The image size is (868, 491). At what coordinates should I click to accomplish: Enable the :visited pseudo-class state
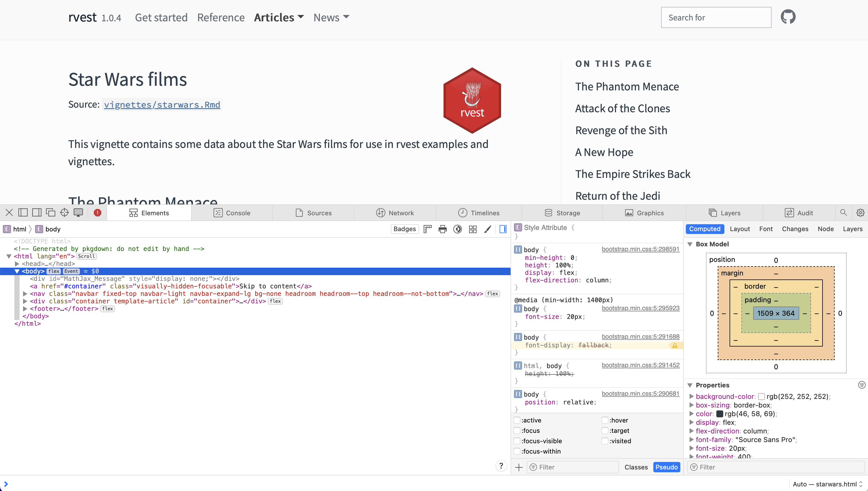(605, 441)
